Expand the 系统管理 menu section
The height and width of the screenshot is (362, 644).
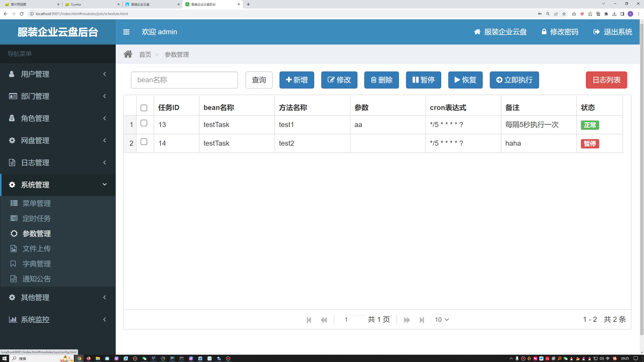(x=58, y=185)
